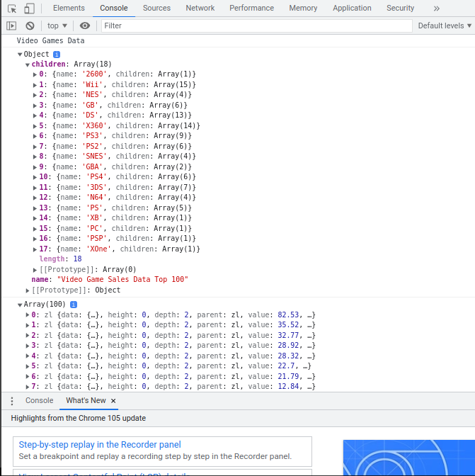Expand the 'GBA' child item
The height and width of the screenshot is (476, 475).
click(x=35, y=167)
